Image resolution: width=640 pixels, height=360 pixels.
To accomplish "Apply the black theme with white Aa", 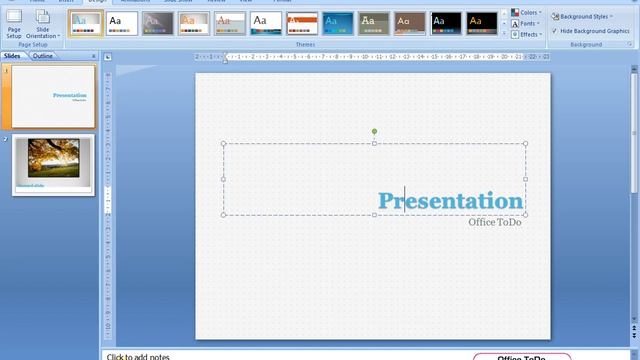I will (446, 24).
